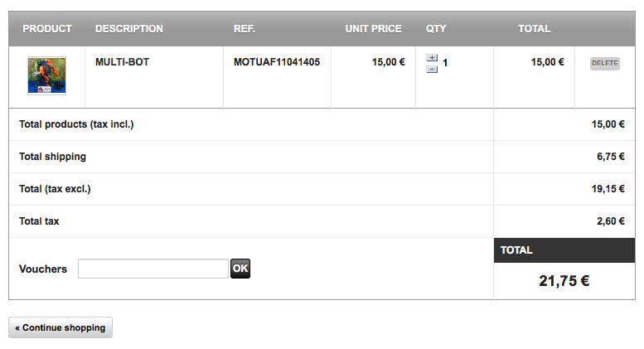Click the Vouchers input field
Image resolution: width=644 pixels, height=349 pixels.
click(153, 269)
